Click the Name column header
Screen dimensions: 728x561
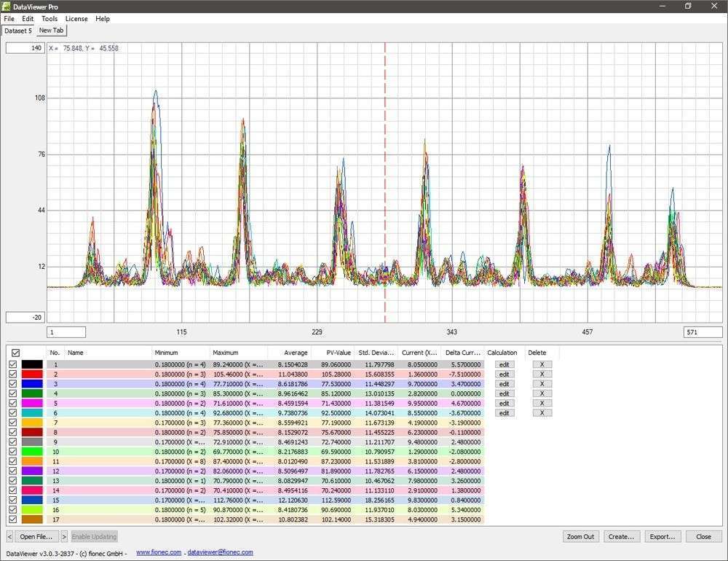[x=108, y=353]
